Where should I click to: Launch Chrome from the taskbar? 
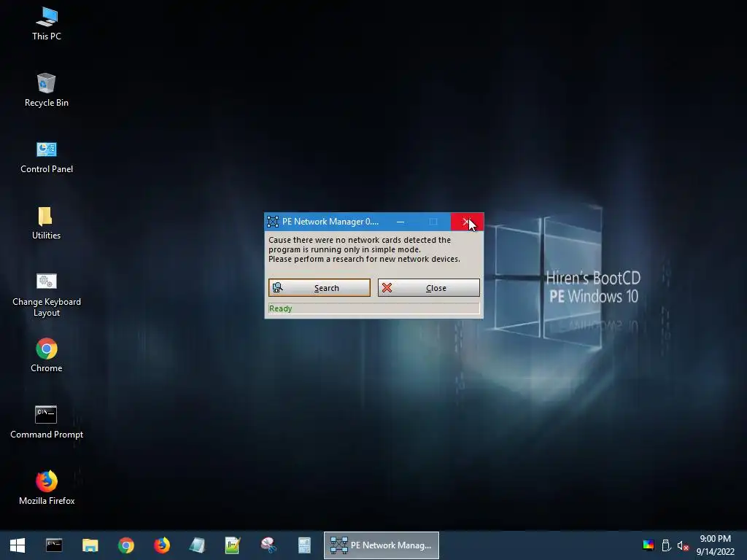(126, 545)
